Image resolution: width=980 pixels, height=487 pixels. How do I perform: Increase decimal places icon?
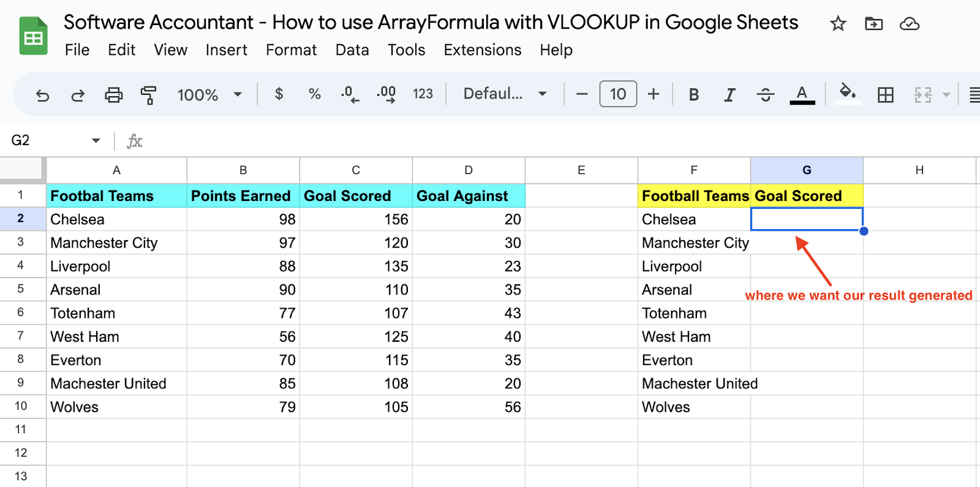pyautogui.click(x=386, y=94)
